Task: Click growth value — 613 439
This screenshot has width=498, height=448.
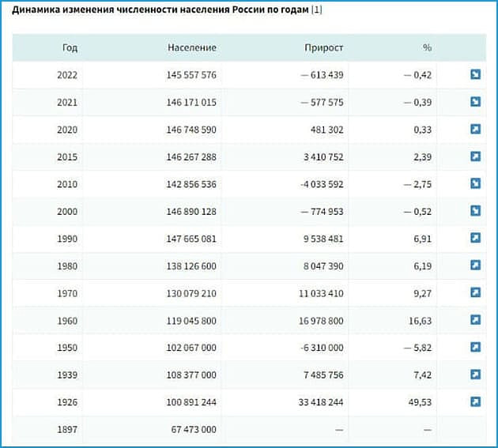Action: (322, 75)
